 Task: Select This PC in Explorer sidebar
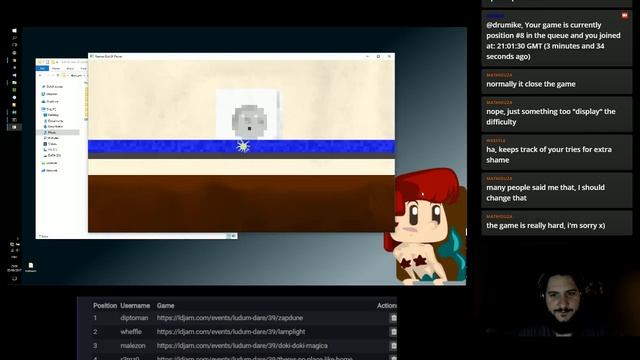[x=49, y=109]
